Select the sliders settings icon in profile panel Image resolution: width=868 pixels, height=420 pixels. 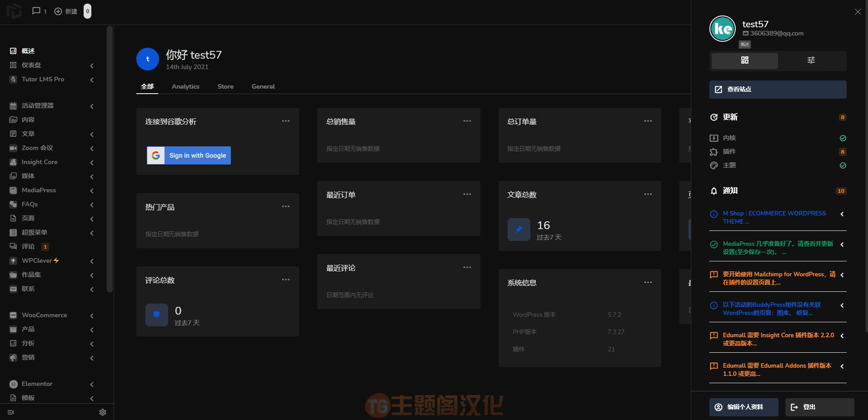click(811, 60)
